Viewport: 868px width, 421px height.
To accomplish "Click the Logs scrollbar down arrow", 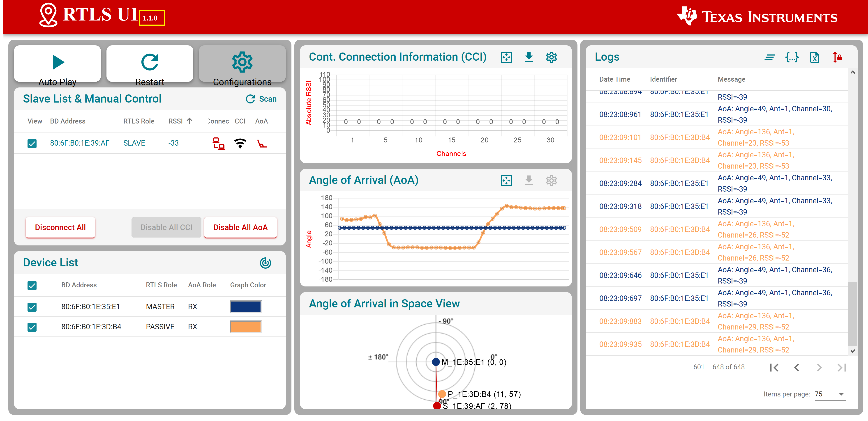I will [852, 351].
